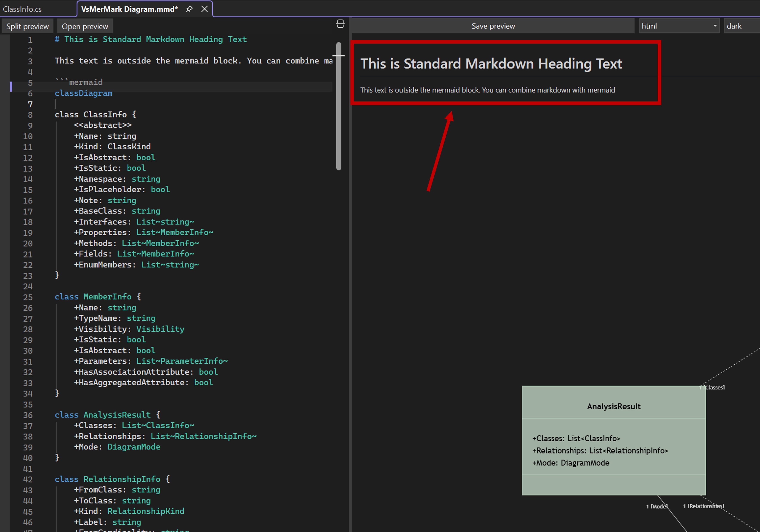Screen dimensions: 760x532
Task: Switch to the ClassInfo.cs tab
Action: click(22, 9)
